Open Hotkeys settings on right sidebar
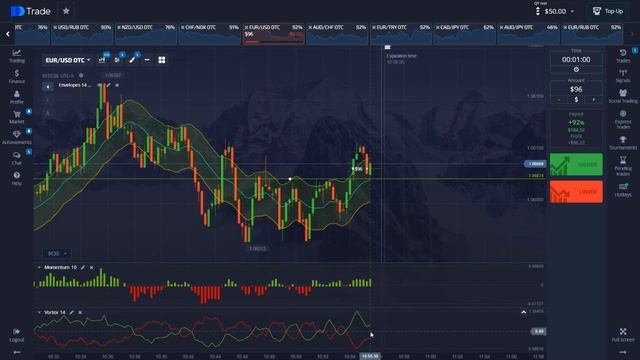This screenshot has height=360, width=640. (x=623, y=190)
